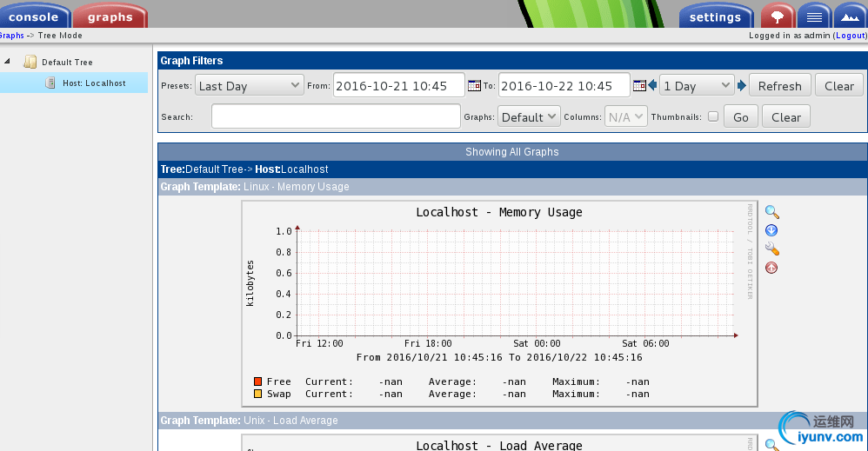Open Columns dropdown showing N/A
This screenshot has height=451, width=868.
[625, 116]
